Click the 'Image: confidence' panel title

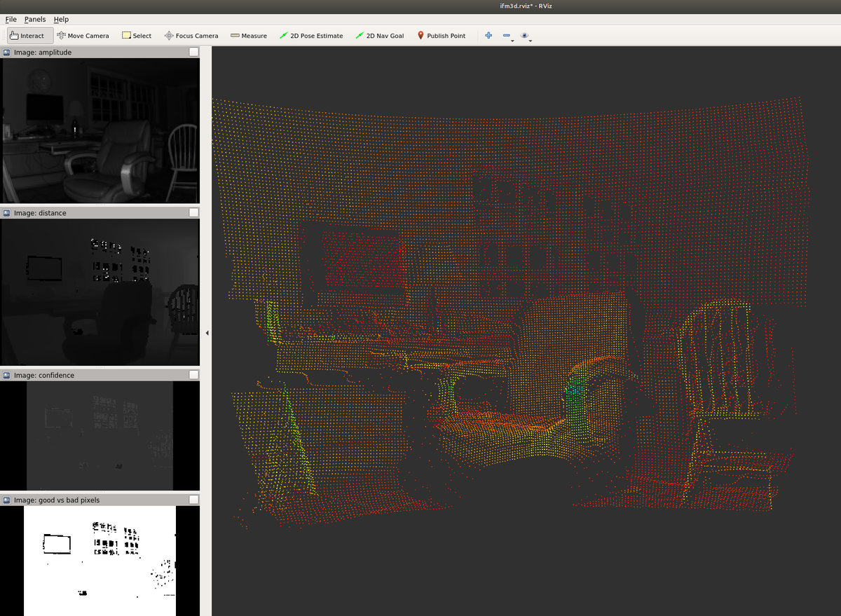[44, 375]
